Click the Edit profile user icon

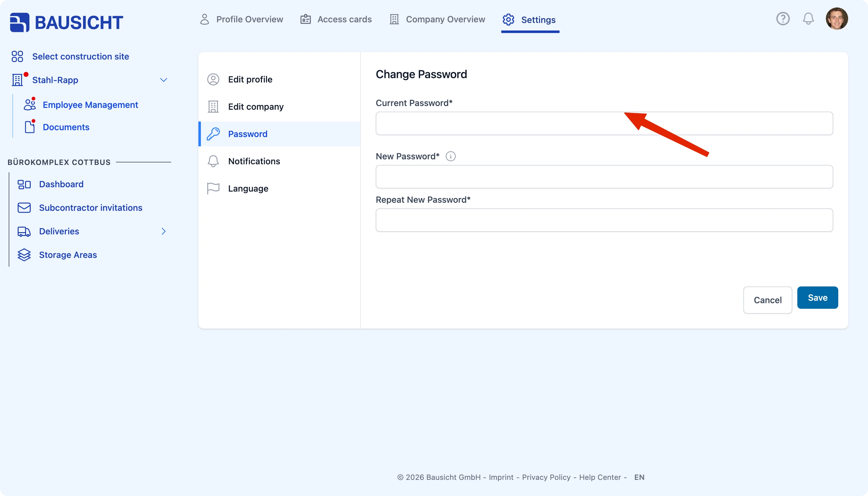213,79
